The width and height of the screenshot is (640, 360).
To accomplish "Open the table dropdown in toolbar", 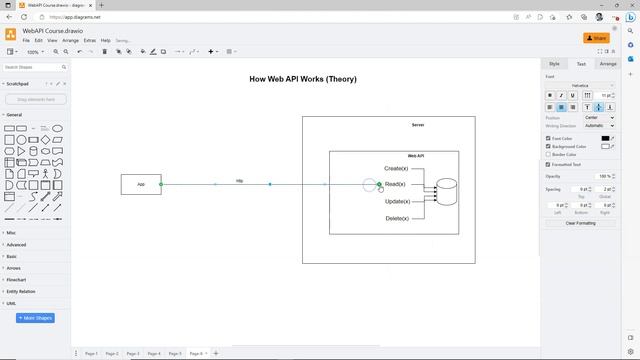I will 231,52.
